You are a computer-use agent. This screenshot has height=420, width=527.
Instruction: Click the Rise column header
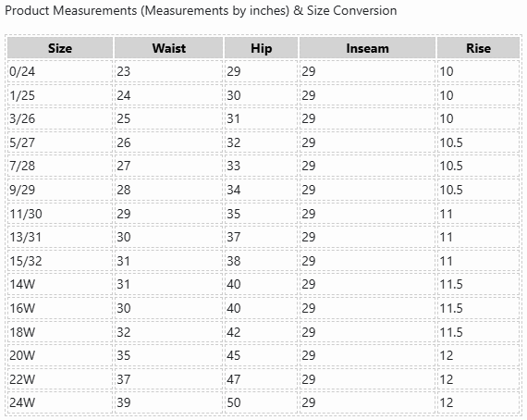(478, 48)
